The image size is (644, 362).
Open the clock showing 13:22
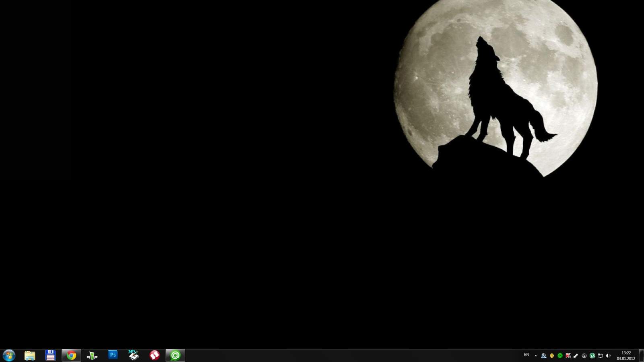coord(626,356)
